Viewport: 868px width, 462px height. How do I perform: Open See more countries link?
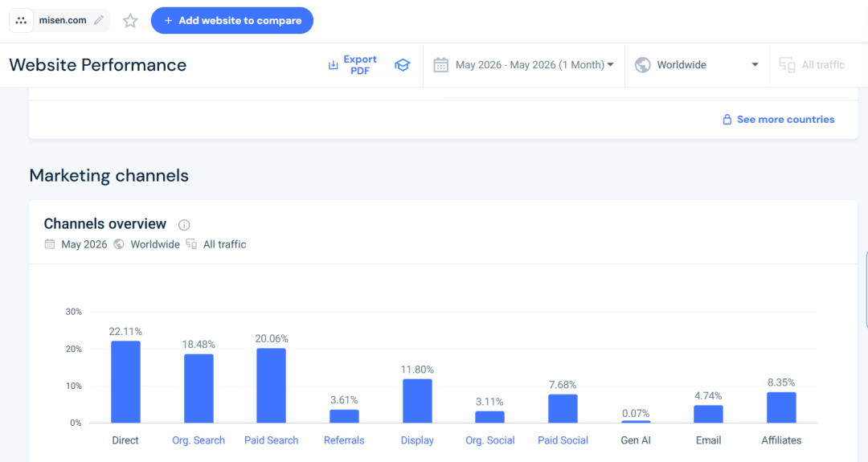(785, 120)
